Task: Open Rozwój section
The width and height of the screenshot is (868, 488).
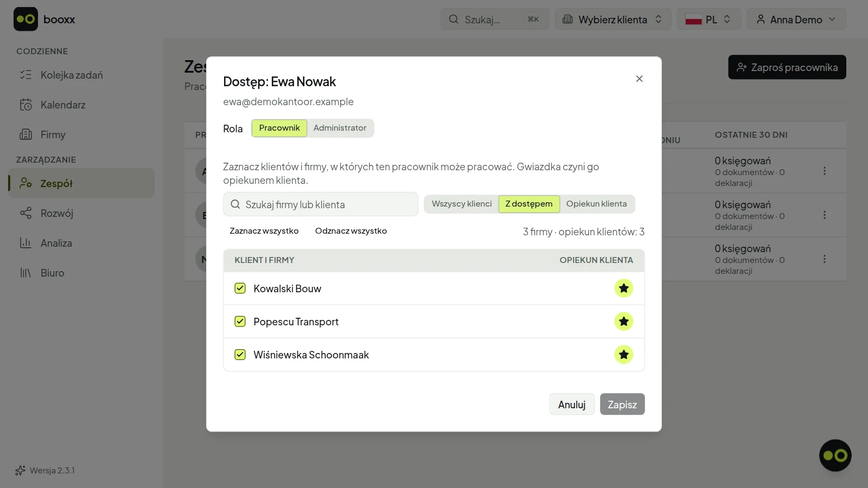Action: coord(81,213)
